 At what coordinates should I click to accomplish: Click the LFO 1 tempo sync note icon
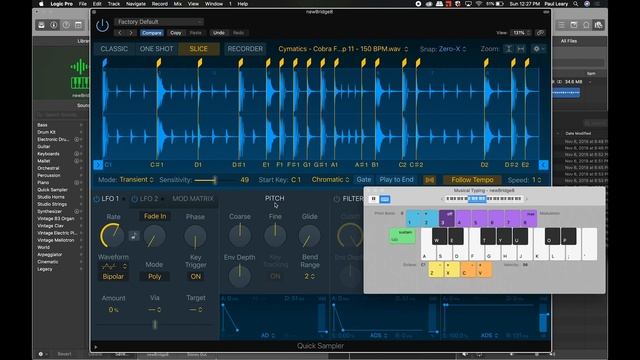(x=133, y=236)
